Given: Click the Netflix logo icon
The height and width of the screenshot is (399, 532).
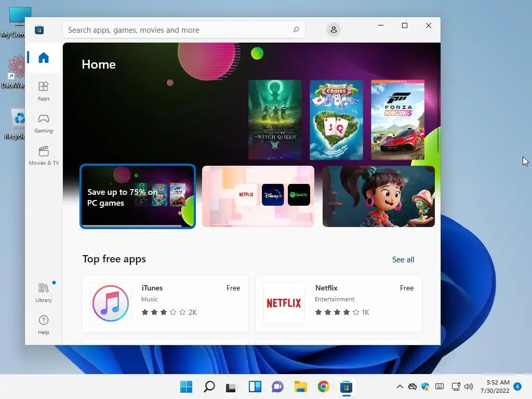Looking at the screenshot, I should pyautogui.click(x=284, y=303).
